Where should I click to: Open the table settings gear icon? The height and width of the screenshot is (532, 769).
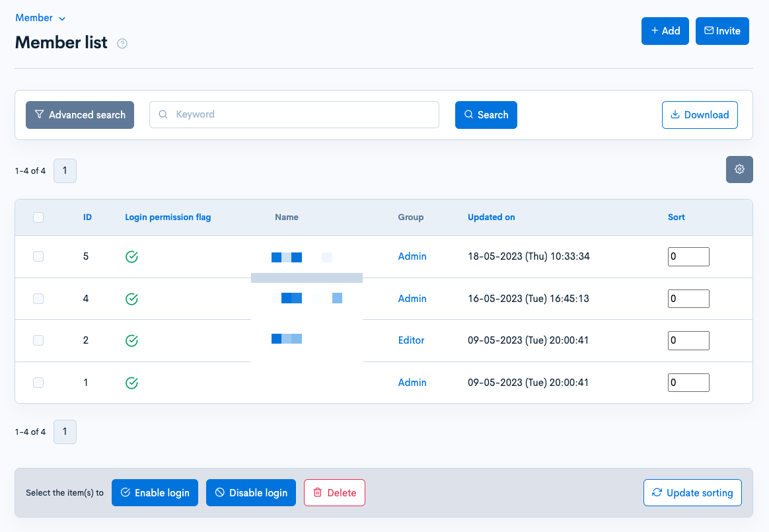(x=739, y=169)
